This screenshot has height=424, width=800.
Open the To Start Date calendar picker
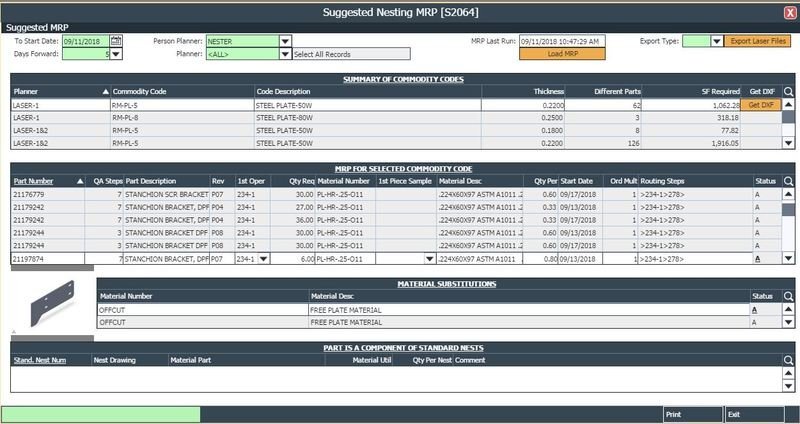click(116, 41)
